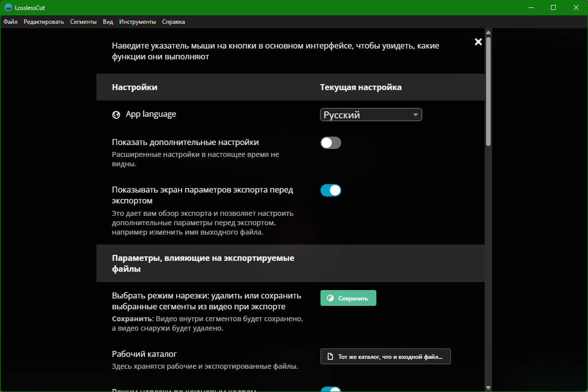Image resolution: width=588 pixels, height=392 pixels.
Task: Open the Вид menu
Action: coord(108,22)
